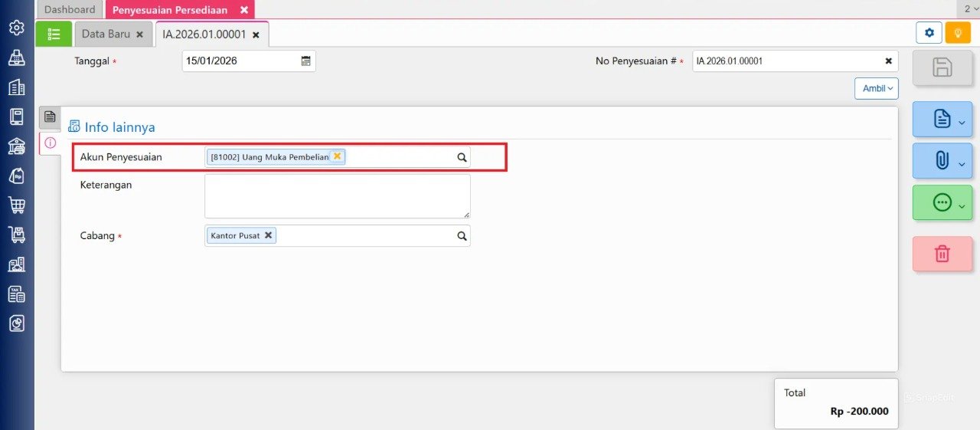Viewport: 980px width, 430px height.
Task: Expand the Ambil dropdown button
Action: pyautogui.click(x=877, y=88)
